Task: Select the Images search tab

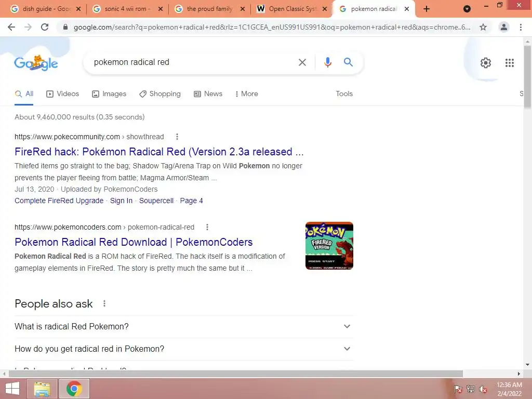Action: 109,94
